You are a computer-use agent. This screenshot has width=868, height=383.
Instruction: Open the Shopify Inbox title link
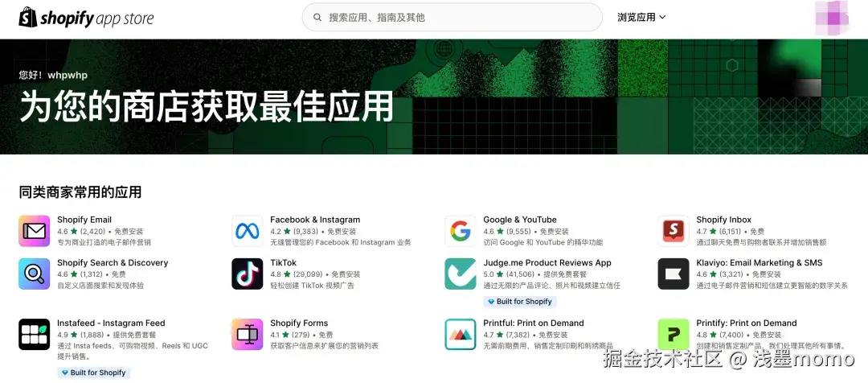(723, 220)
